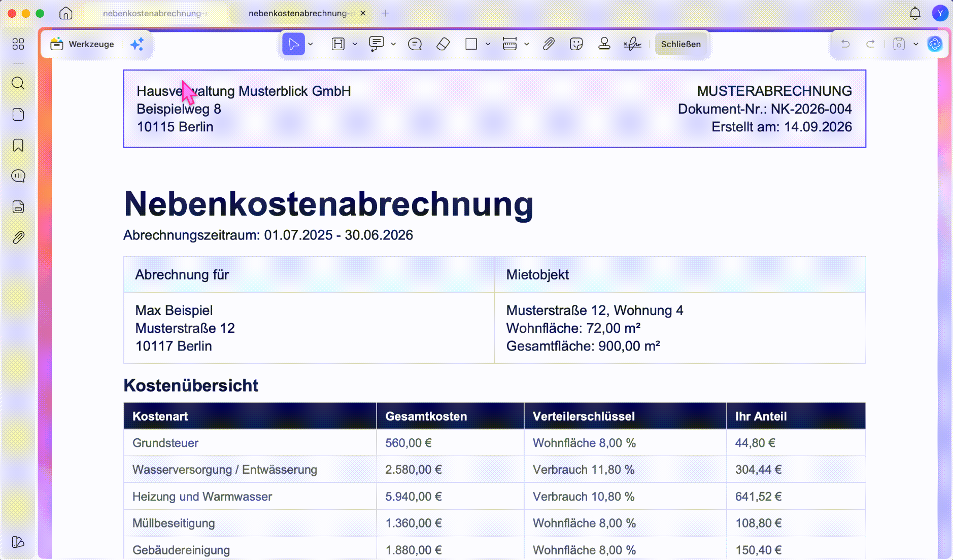Image resolution: width=953 pixels, height=560 pixels.
Task: Click the bottom sidebar layers icon
Action: (18, 542)
